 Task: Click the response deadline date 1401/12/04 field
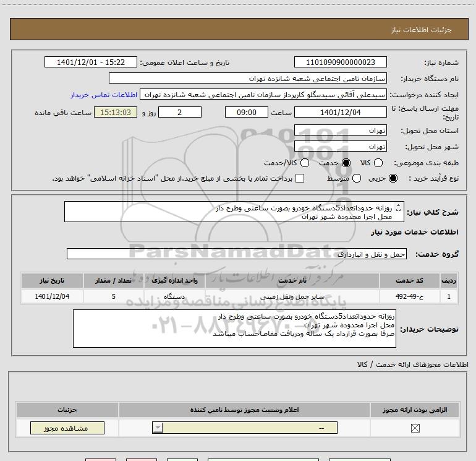coord(340,112)
